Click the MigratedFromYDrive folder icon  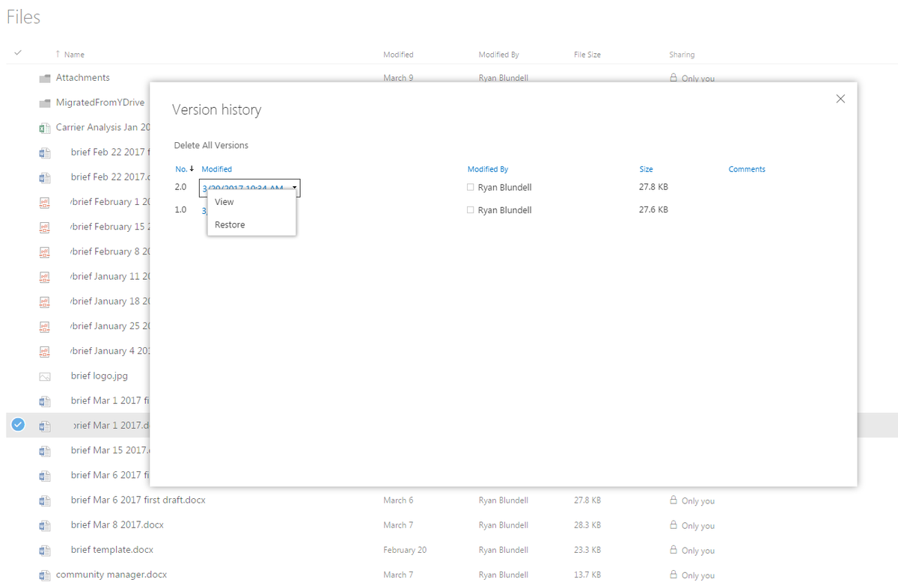point(43,102)
